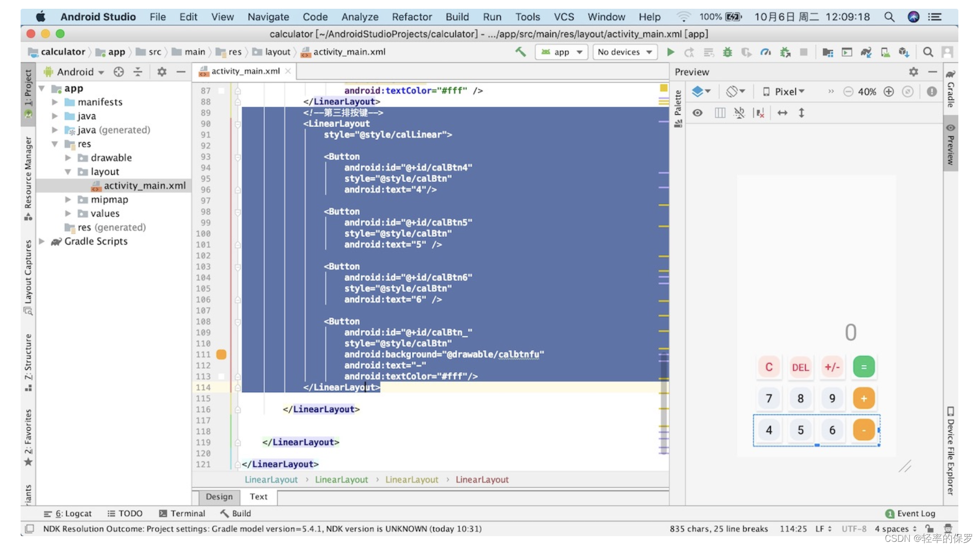Close the activity_main.xml editor tab
Image resolution: width=980 pixels, height=548 pixels.
[x=288, y=71]
